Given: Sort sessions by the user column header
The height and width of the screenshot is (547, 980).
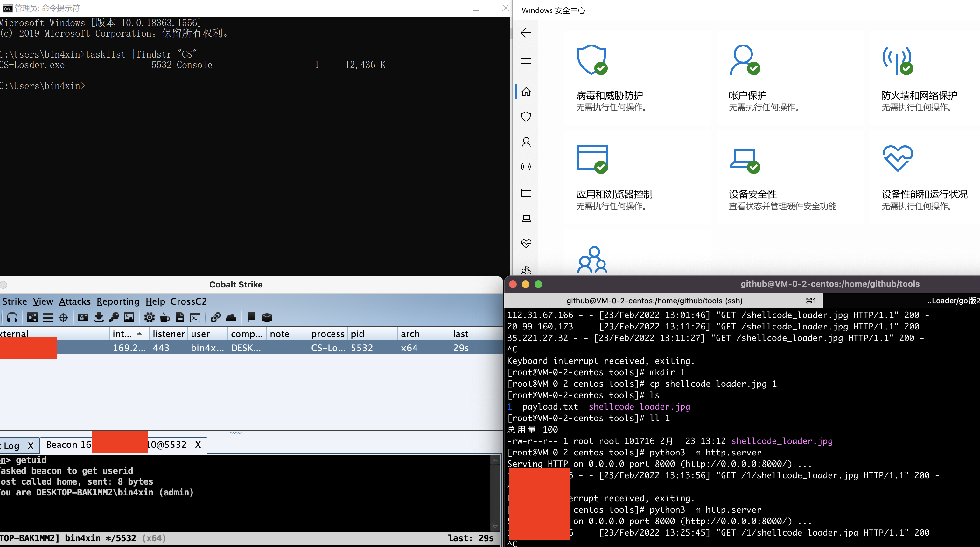Looking at the screenshot, I should [207, 334].
